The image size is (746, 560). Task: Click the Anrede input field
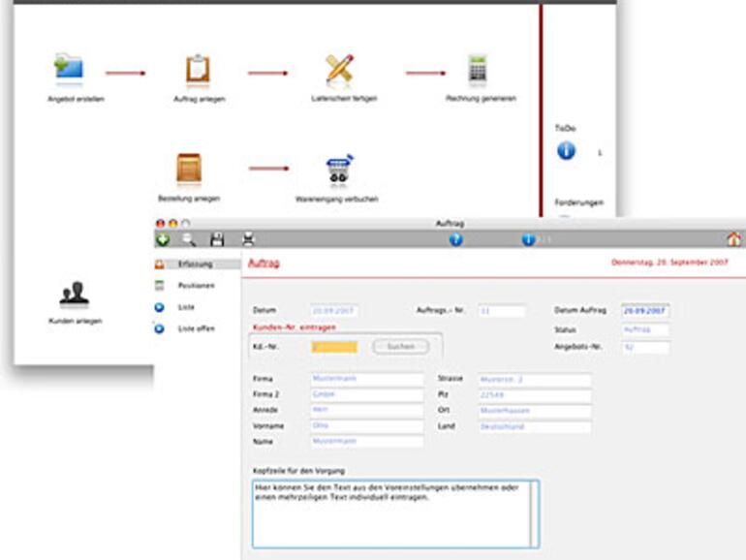(x=367, y=410)
